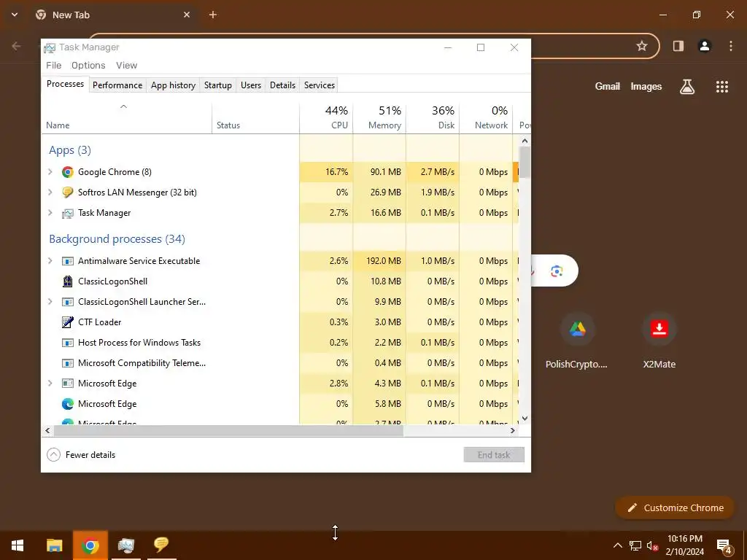Expand the Task Manager process entry

coord(50,213)
